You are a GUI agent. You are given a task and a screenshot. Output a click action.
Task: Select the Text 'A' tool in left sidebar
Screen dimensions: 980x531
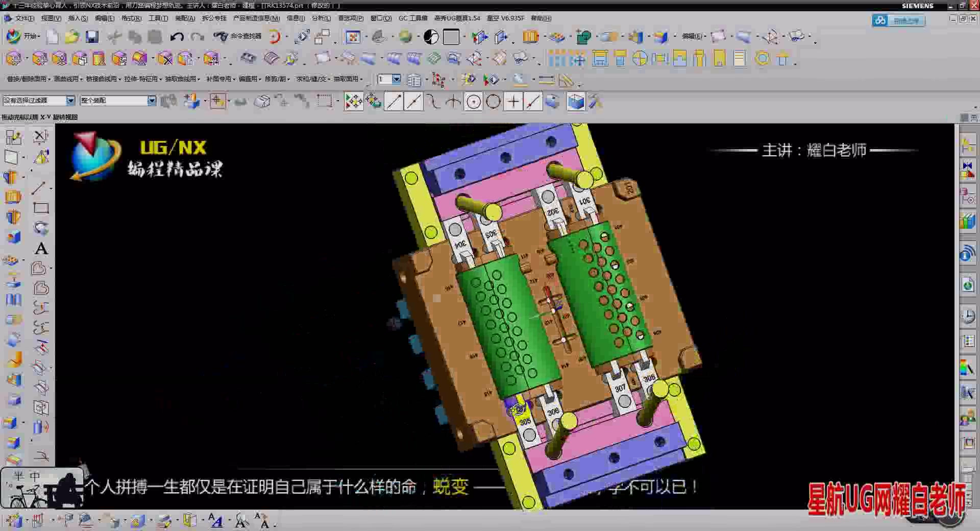pos(41,249)
